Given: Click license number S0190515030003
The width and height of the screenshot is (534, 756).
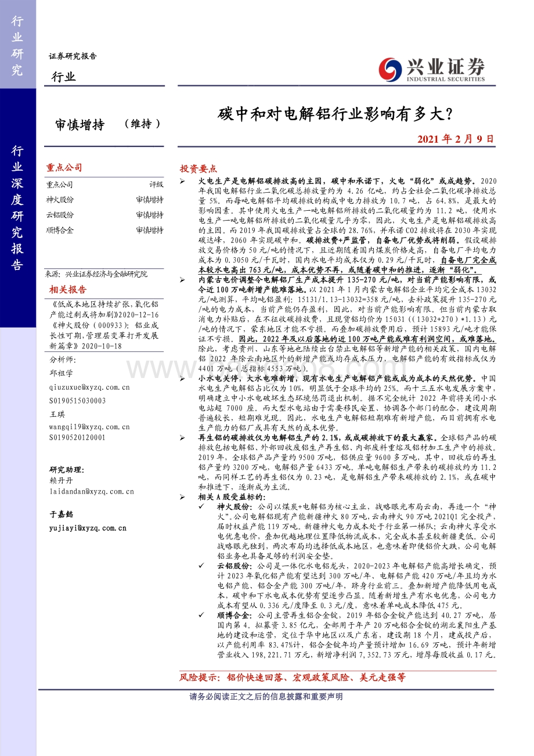Looking at the screenshot, I should (x=78, y=401).
